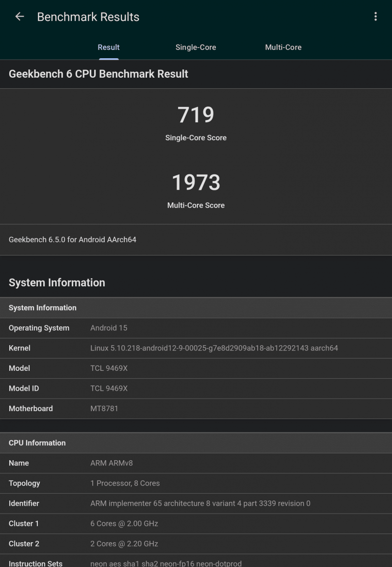Select the Result tab
The height and width of the screenshot is (567, 392).
click(x=108, y=47)
